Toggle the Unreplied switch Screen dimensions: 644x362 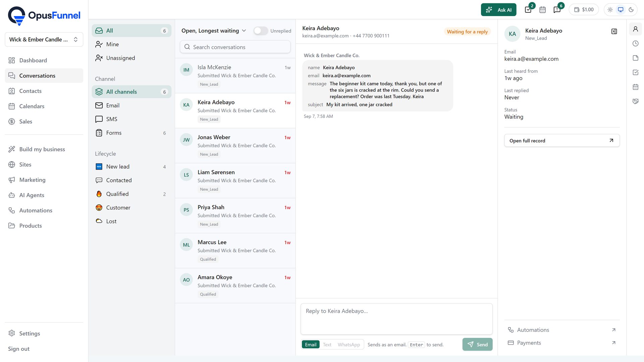pyautogui.click(x=261, y=31)
